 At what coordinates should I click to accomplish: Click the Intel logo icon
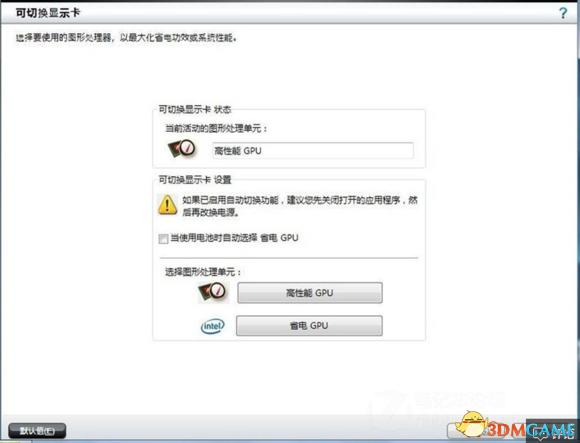[212, 326]
